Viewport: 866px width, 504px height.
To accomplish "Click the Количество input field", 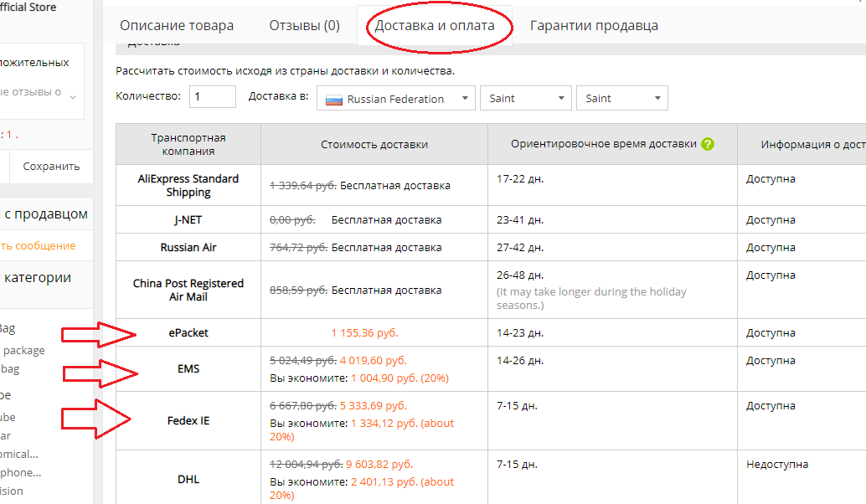I will pyautogui.click(x=213, y=96).
